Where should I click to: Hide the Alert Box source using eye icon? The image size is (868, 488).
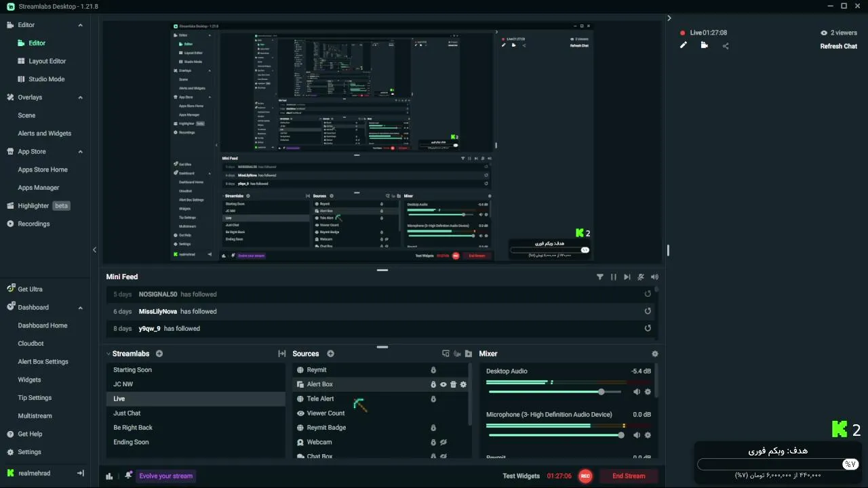click(443, 384)
